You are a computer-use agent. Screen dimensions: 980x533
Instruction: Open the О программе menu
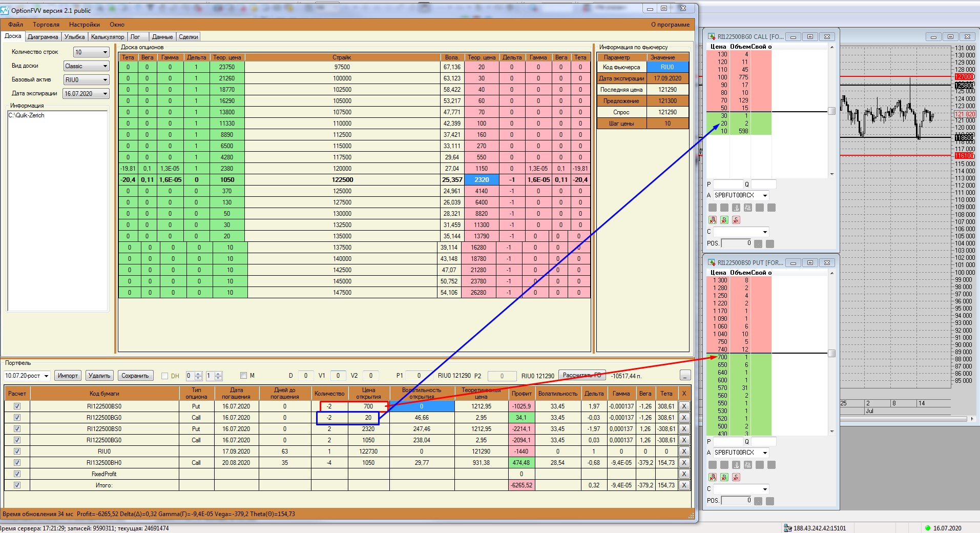670,25
